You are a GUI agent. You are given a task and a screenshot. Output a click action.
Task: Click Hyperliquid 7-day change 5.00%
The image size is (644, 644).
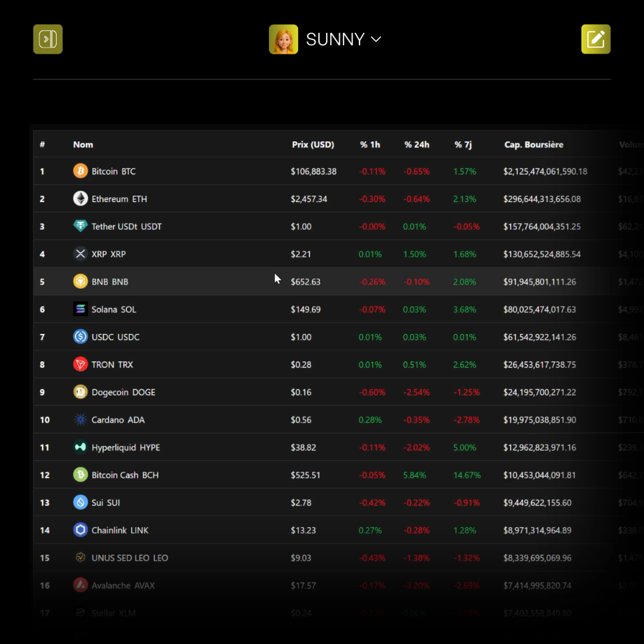point(465,447)
